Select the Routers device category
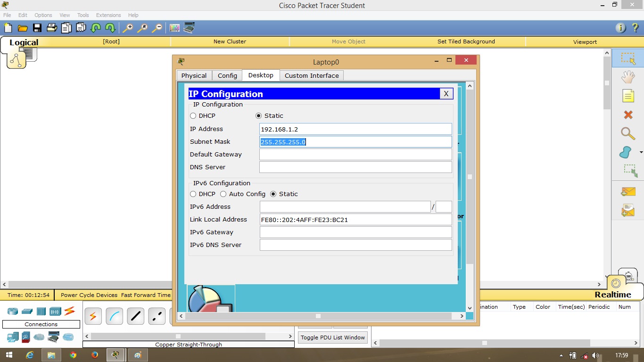 pos(12,311)
